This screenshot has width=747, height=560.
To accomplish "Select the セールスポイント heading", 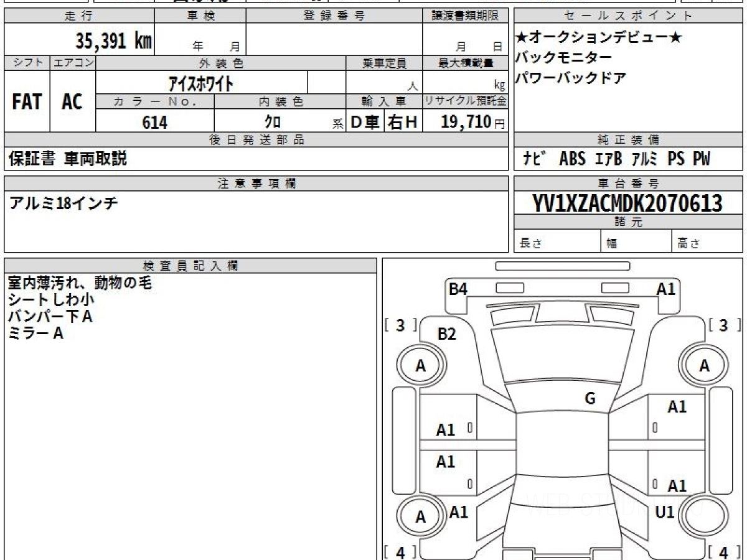I will [628, 16].
